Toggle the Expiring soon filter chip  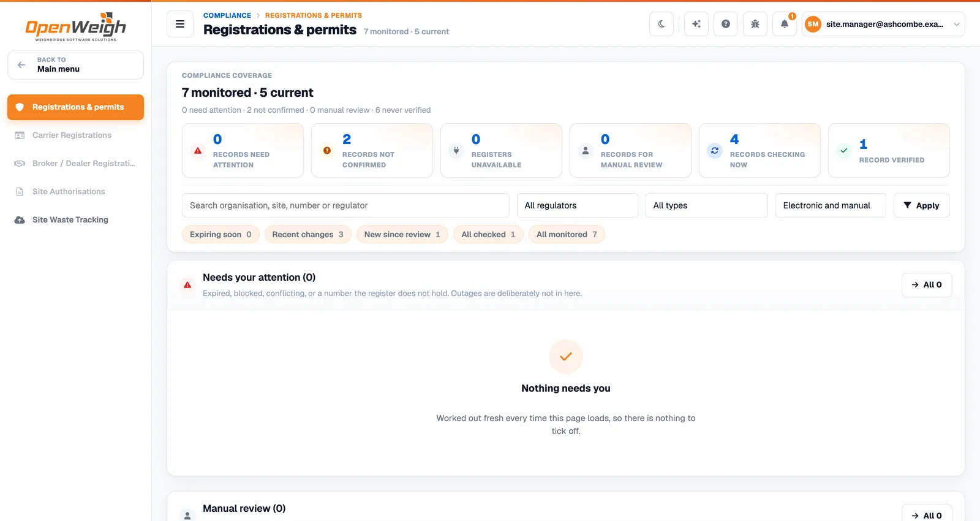click(221, 235)
